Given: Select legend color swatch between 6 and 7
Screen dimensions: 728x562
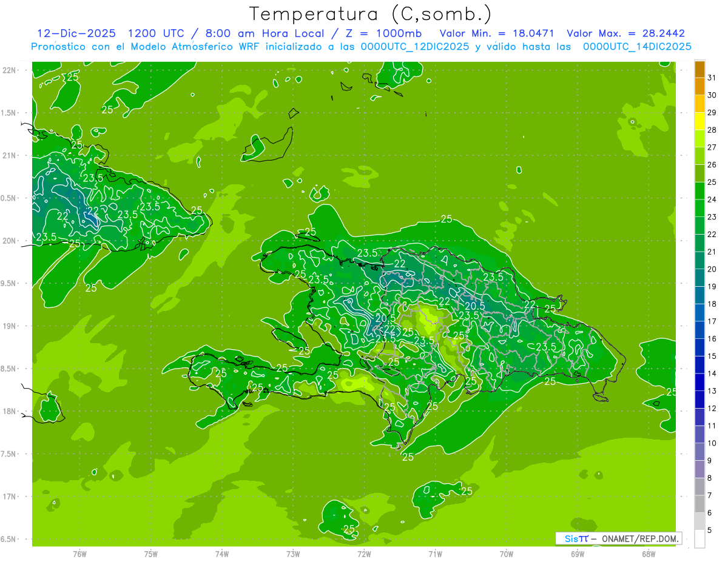Looking at the screenshot, I should pos(699,504).
